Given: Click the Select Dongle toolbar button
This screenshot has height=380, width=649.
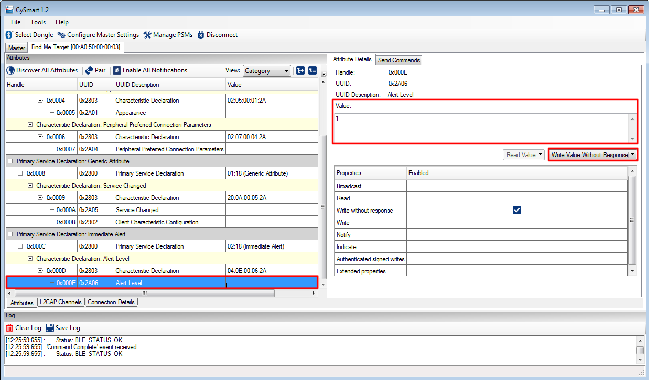Looking at the screenshot, I should coord(30,35).
